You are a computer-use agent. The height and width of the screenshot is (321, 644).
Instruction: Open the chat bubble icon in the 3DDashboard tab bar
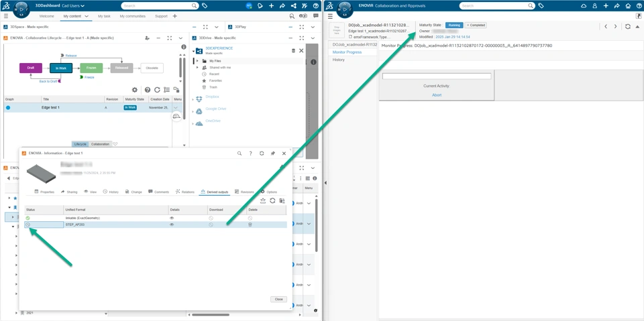pyautogui.click(x=315, y=16)
